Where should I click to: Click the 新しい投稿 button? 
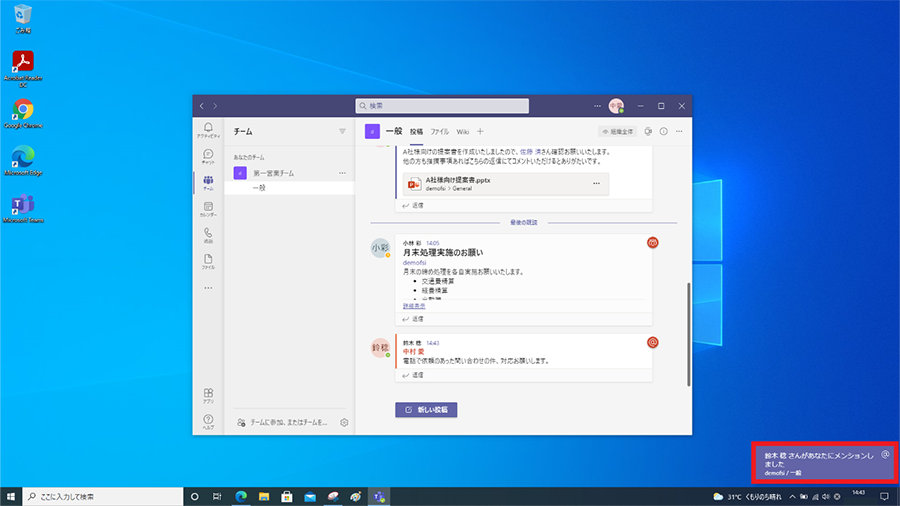[426, 410]
